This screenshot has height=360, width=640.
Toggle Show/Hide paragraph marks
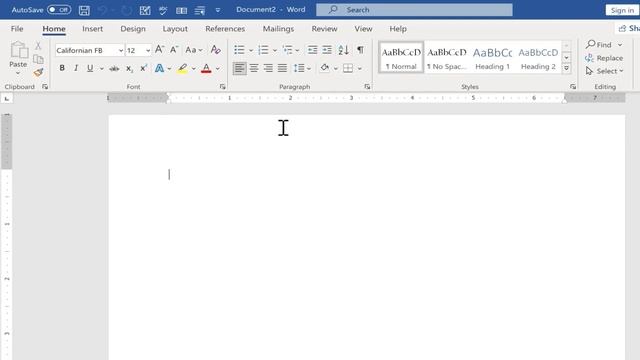click(360, 50)
